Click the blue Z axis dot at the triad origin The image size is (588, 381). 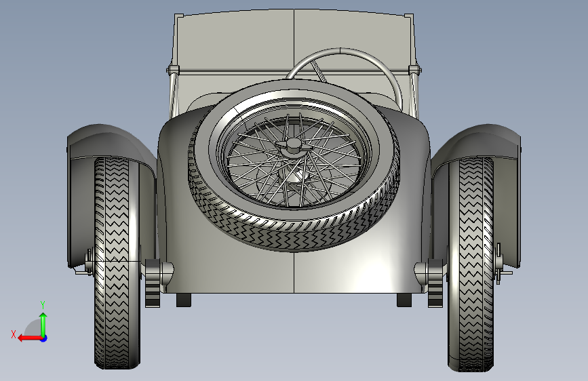[x=44, y=338]
